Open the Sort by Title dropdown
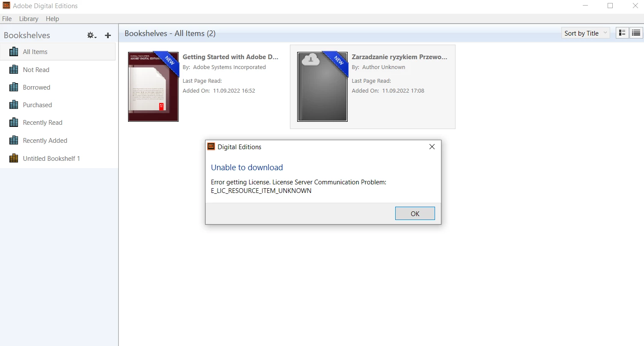The image size is (644, 346). point(585,33)
